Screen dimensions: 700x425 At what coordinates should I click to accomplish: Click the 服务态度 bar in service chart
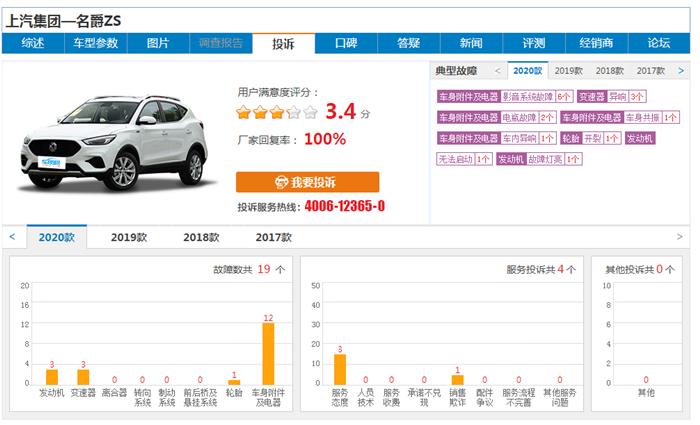[340, 369]
